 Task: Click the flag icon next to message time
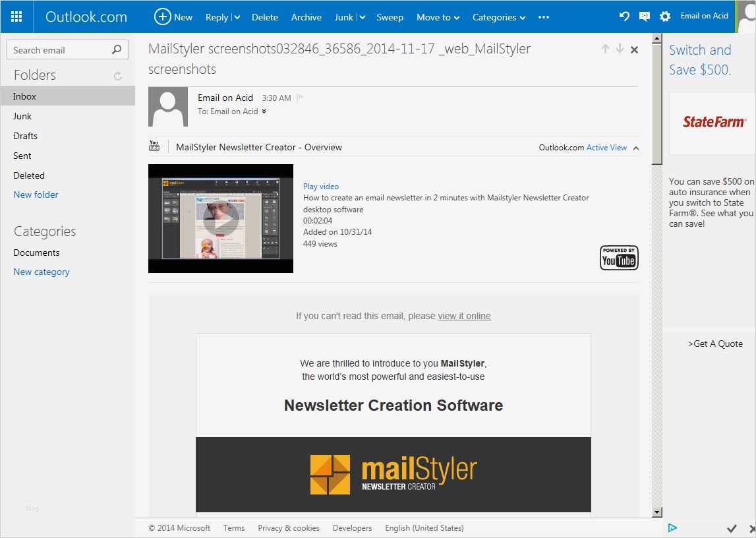[x=300, y=97]
